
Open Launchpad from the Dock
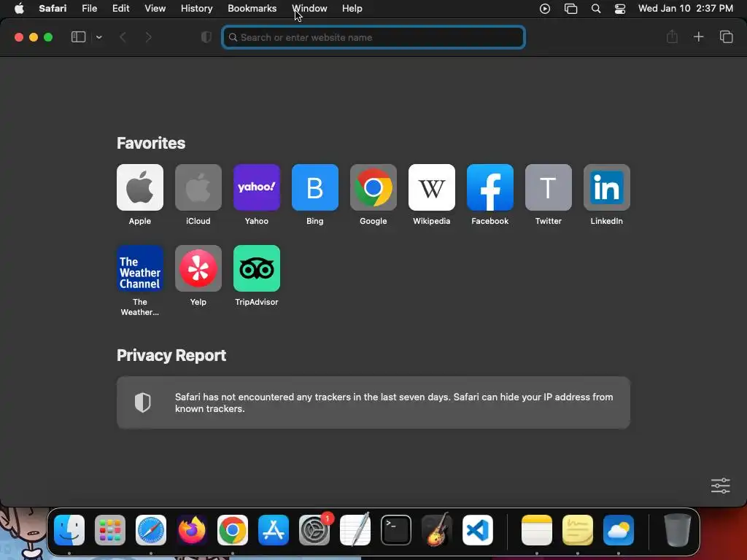(110, 530)
